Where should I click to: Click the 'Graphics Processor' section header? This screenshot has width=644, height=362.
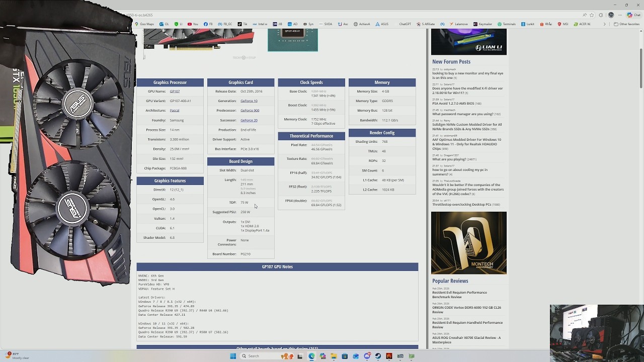pyautogui.click(x=170, y=82)
